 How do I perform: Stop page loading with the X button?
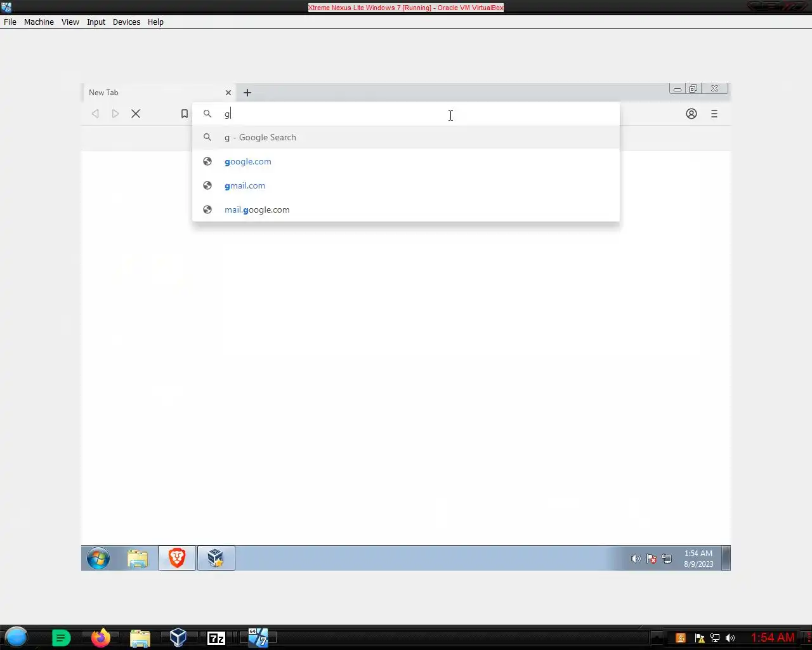(136, 114)
